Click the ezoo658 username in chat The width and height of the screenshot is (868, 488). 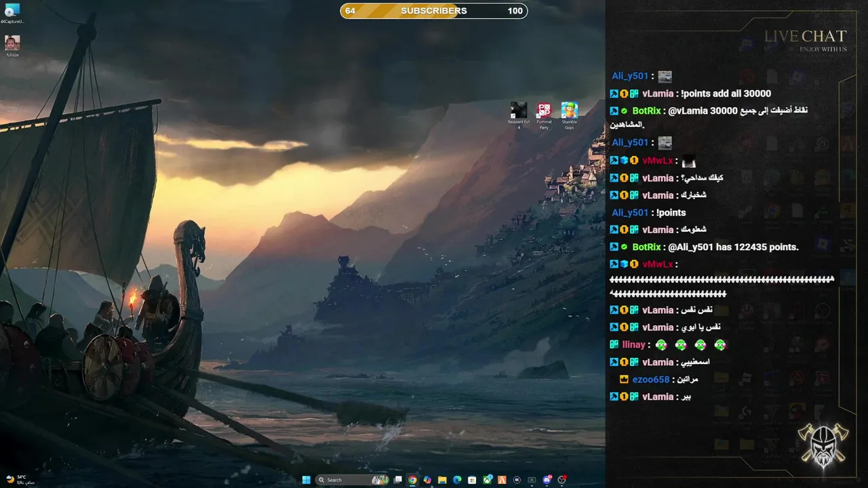(650, 380)
